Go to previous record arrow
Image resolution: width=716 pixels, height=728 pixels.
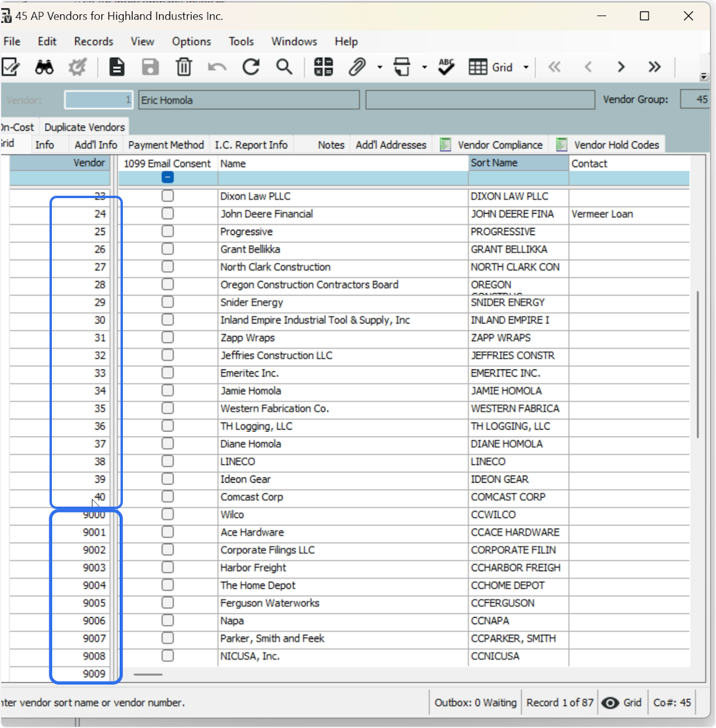[588, 67]
